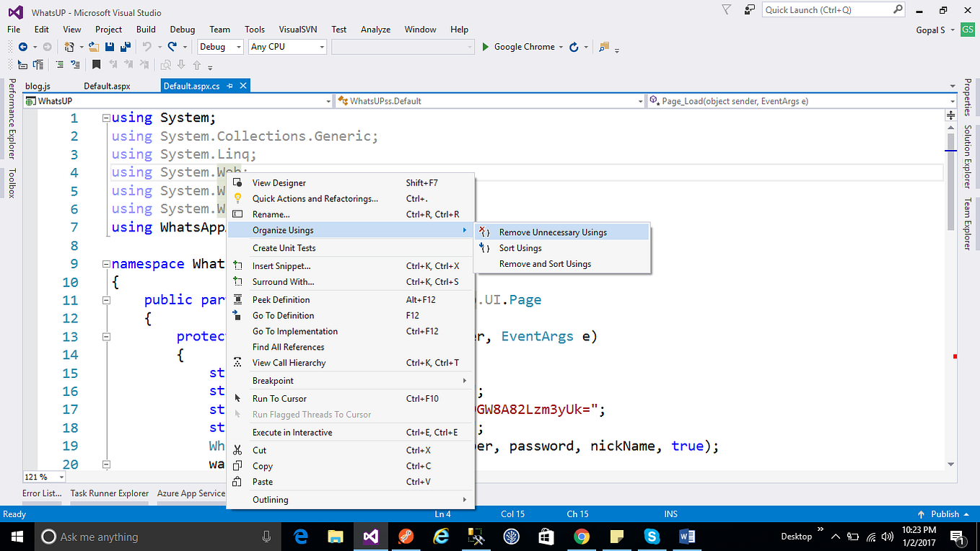Toggle overwrite mode via the INS status indicator
This screenshot has width=980, height=551.
[670, 513]
